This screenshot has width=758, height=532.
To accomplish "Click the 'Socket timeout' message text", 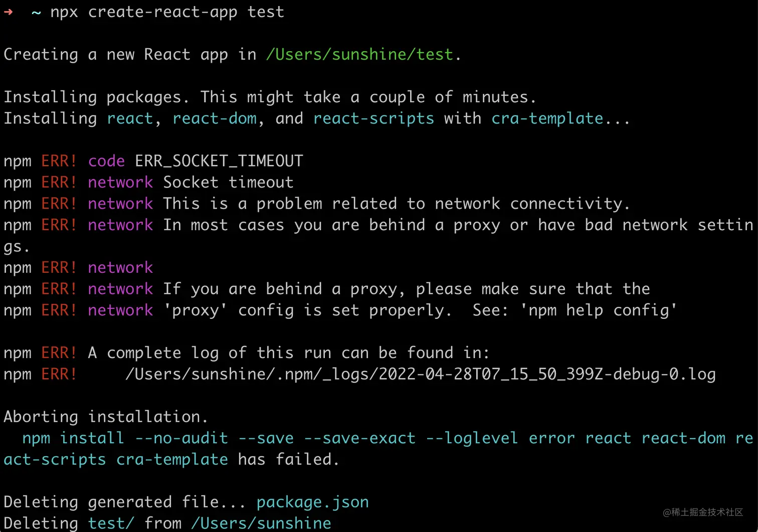I will pos(228,182).
